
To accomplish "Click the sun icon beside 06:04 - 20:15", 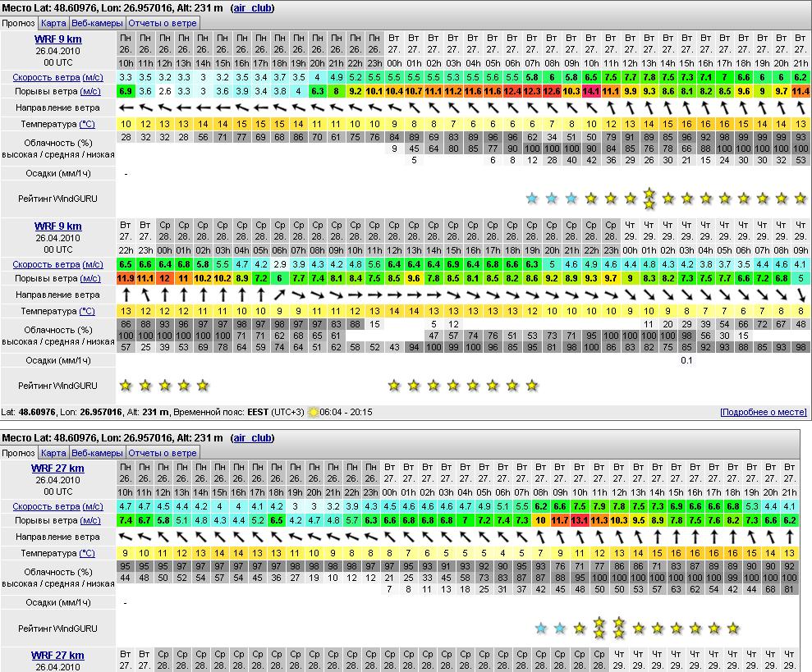I will coord(313,412).
